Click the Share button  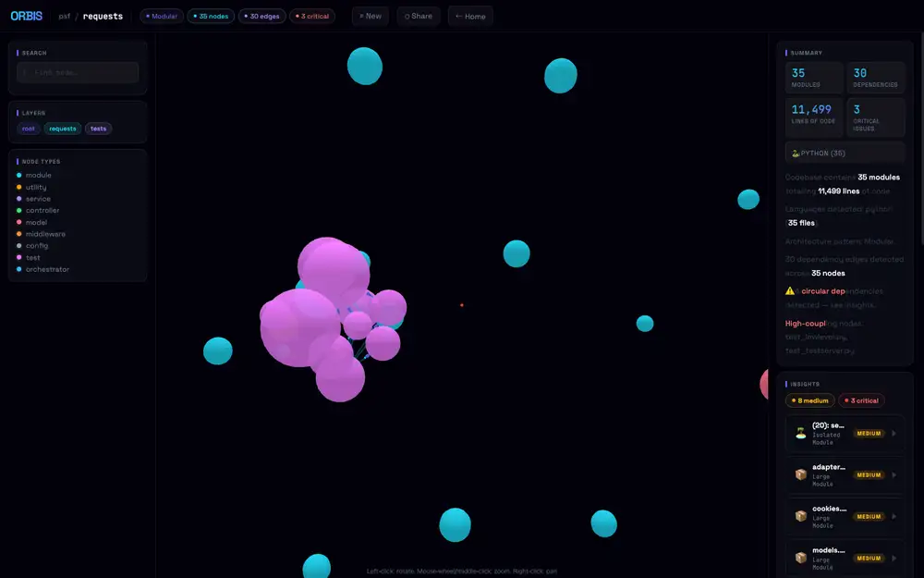point(419,16)
